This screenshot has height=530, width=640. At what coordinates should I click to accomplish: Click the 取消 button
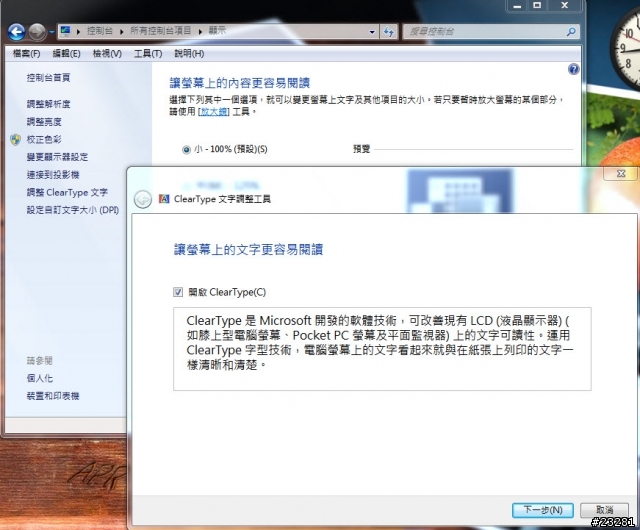[x=604, y=510]
